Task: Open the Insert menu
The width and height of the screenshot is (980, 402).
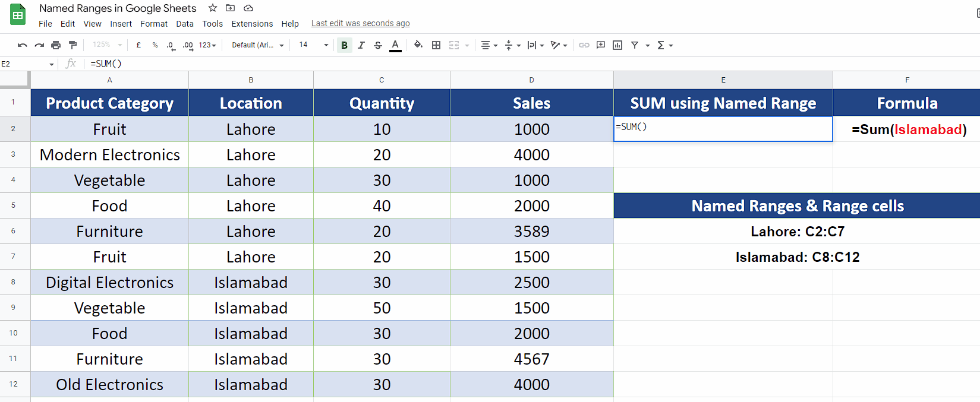Action: pyautogui.click(x=121, y=24)
